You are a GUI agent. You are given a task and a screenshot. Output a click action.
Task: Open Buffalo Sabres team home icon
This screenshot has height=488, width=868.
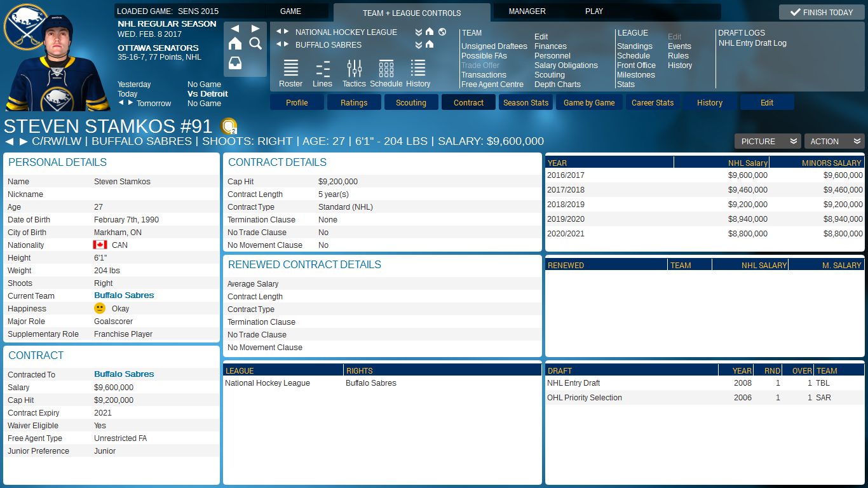430,44
